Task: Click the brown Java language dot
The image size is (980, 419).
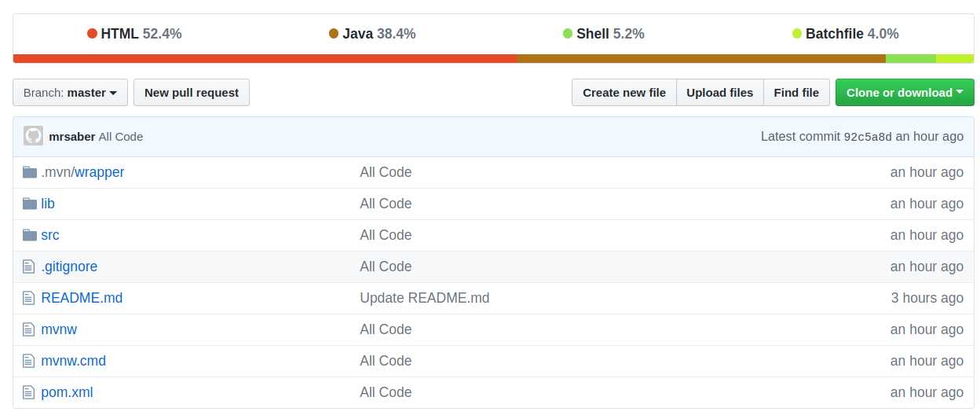Action: click(x=334, y=34)
